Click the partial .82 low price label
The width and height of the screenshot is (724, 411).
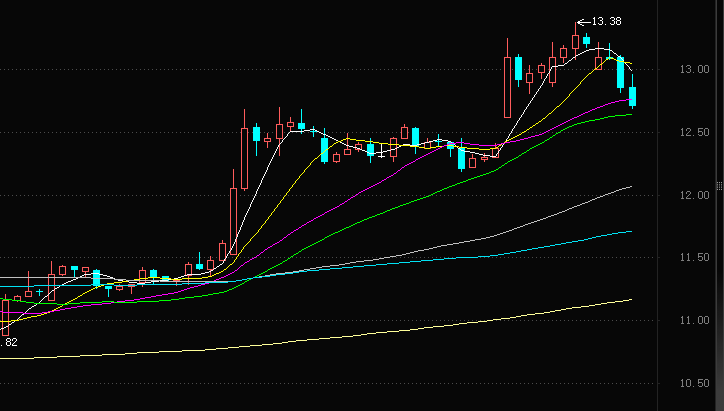9,342
